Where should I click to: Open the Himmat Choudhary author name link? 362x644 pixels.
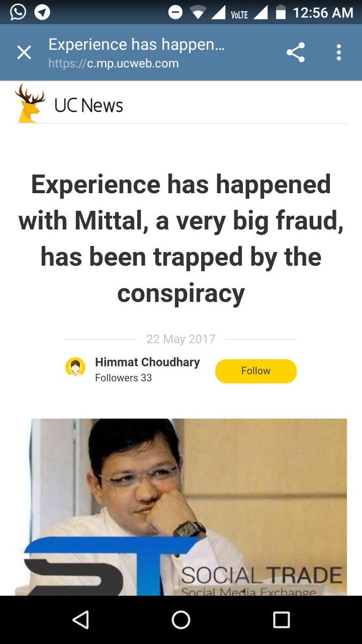[147, 362]
